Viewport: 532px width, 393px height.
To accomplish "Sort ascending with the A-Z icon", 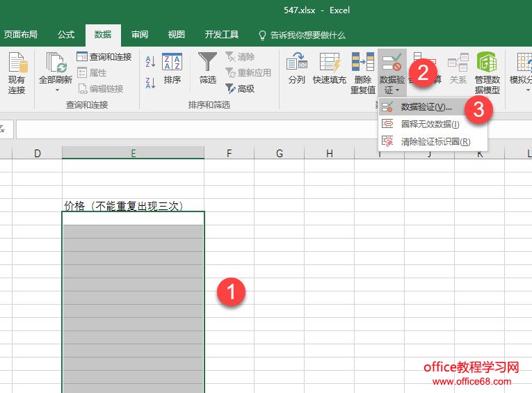I will pos(151,63).
